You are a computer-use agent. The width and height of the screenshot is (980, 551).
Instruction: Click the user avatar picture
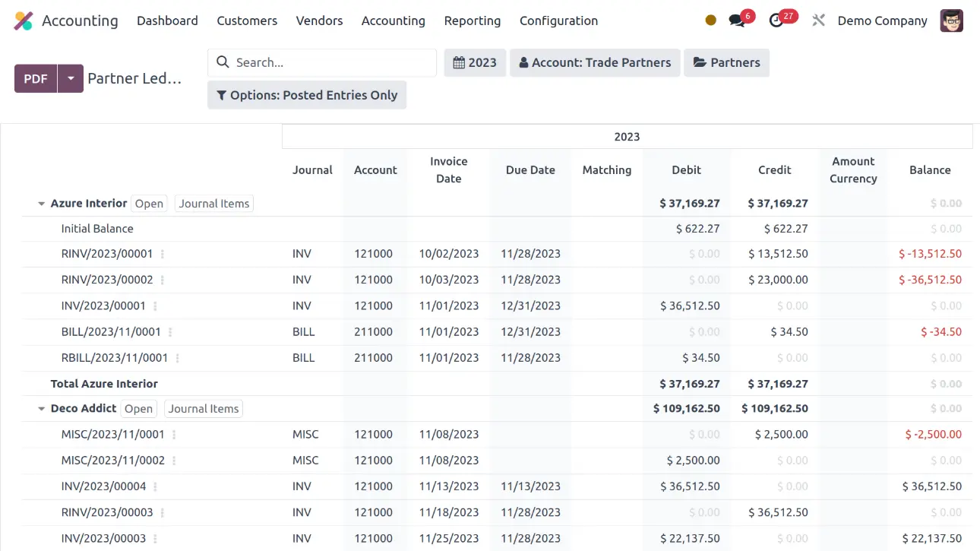(x=951, y=21)
